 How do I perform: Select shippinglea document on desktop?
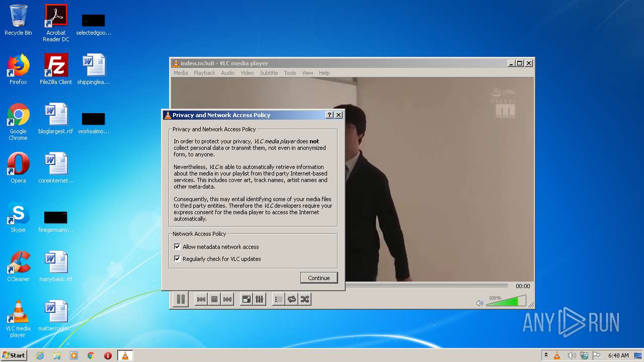[x=94, y=69]
